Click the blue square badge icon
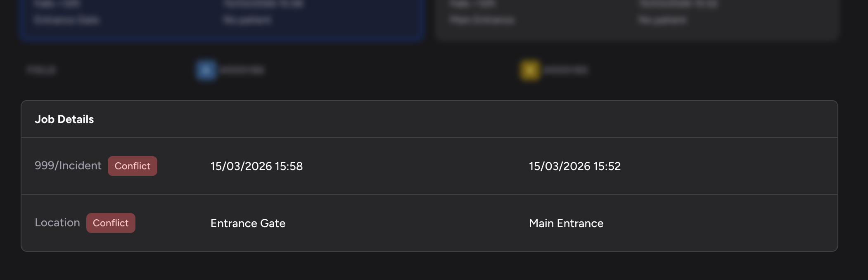868x280 pixels. click(206, 70)
